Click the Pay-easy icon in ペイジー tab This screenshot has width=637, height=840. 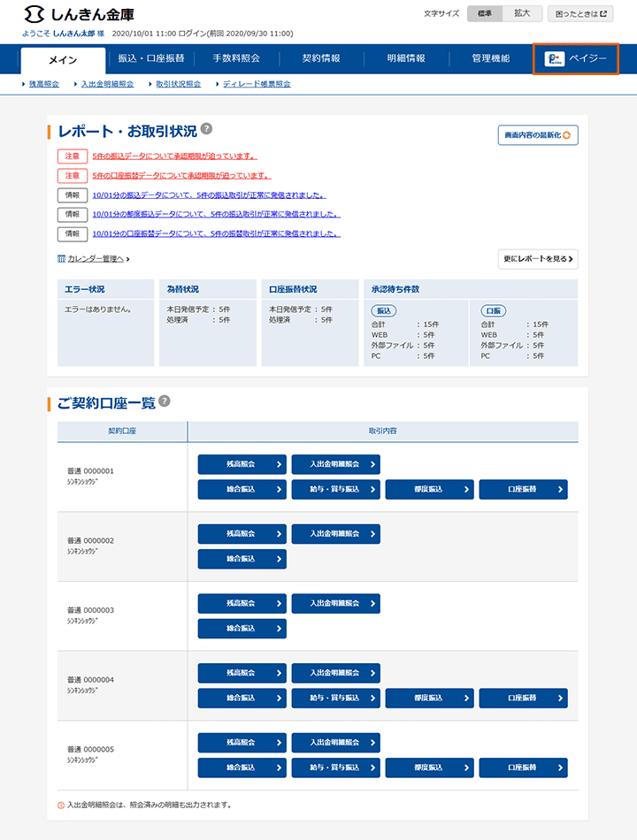click(555, 59)
